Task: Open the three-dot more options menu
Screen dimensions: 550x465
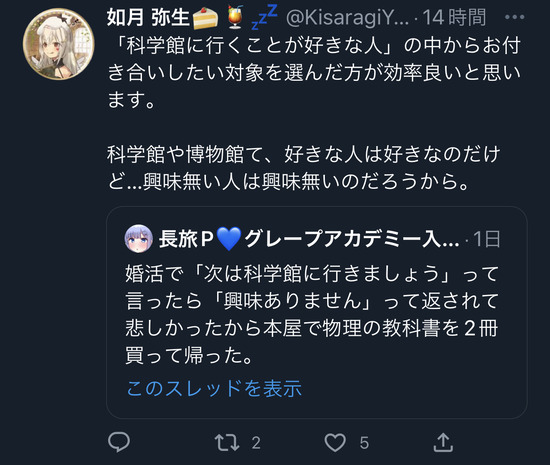Action: pyautogui.click(x=515, y=17)
